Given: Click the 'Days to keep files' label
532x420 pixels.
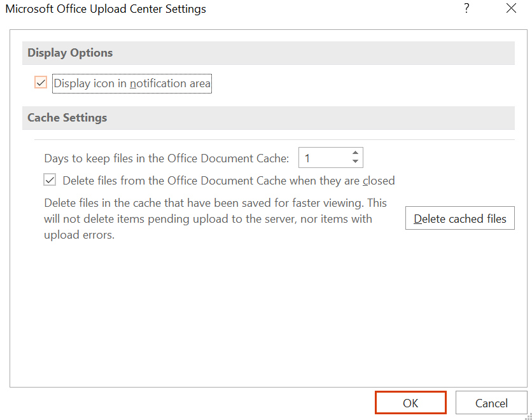Looking at the screenshot, I should [166, 158].
